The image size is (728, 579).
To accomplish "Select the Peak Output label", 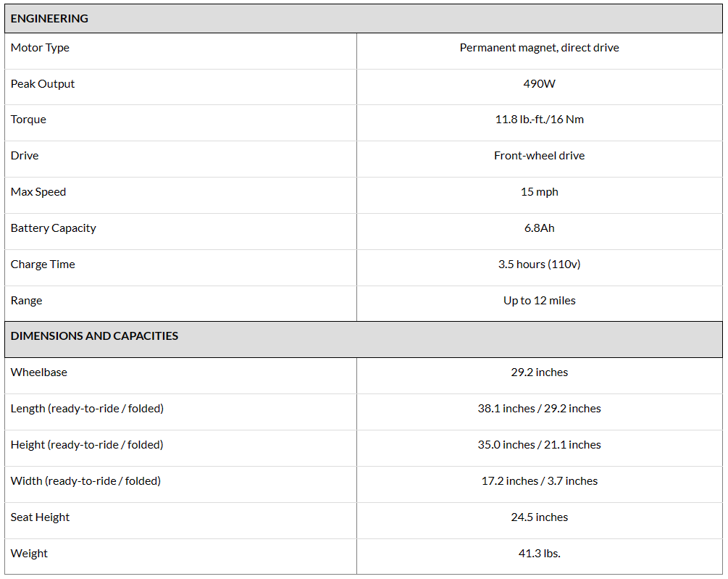I will (x=43, y=84).
